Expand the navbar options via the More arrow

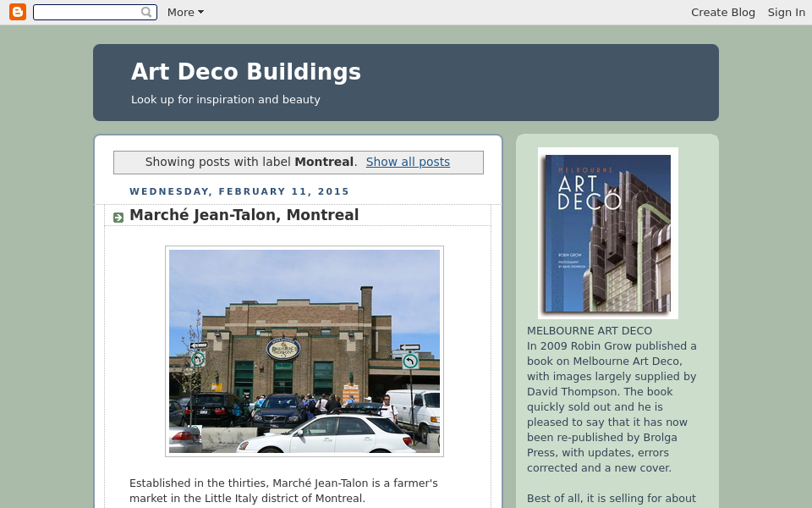click(x=200, y=12)
